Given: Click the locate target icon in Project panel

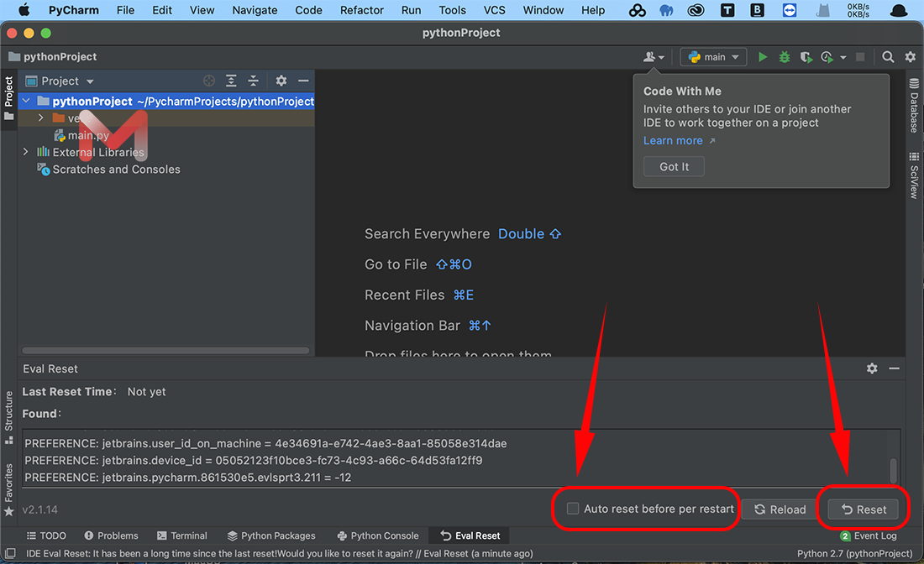Looking at the screenshot, I should click(209, 81).
